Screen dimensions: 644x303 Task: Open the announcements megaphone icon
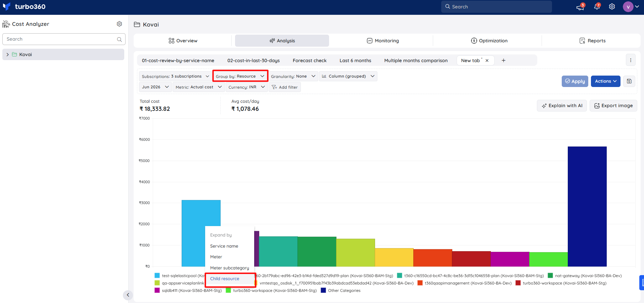580,7
